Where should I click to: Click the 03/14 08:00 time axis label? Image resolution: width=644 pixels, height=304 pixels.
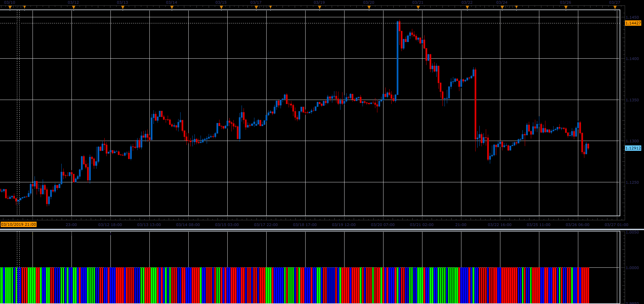pyautogui.click(x=188, y=225)
